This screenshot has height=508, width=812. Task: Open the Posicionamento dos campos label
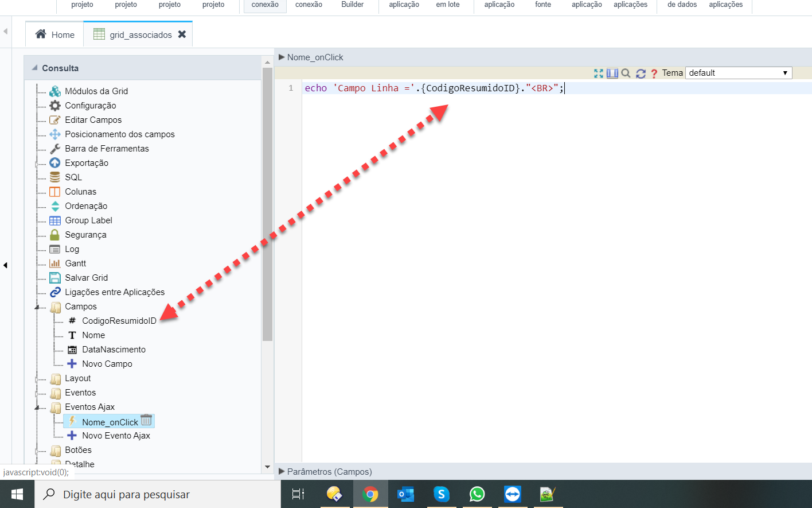pyautogui.click(x=120, y=134)
